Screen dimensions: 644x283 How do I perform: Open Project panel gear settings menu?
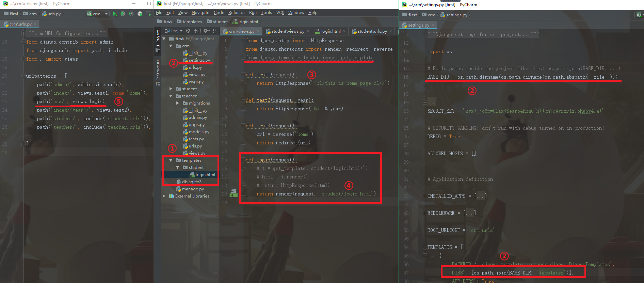pyautogui.click(x=206, y=31)
